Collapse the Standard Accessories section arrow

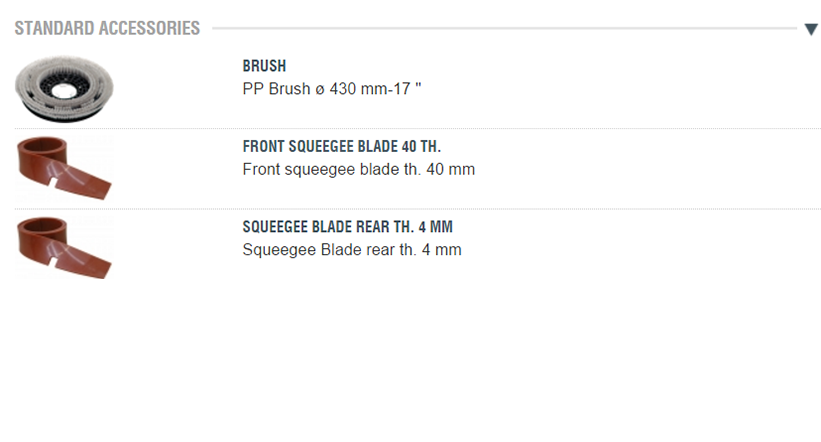click(810, 29)
